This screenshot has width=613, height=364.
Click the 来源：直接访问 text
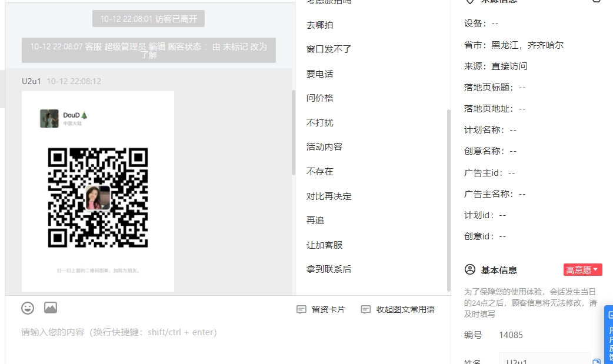(x=496, y=66)
